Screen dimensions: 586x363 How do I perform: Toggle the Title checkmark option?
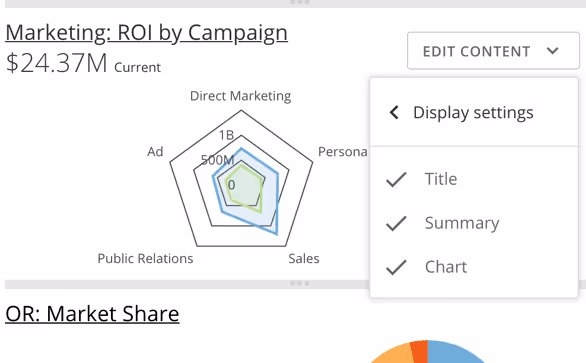[x=474, y=179]
